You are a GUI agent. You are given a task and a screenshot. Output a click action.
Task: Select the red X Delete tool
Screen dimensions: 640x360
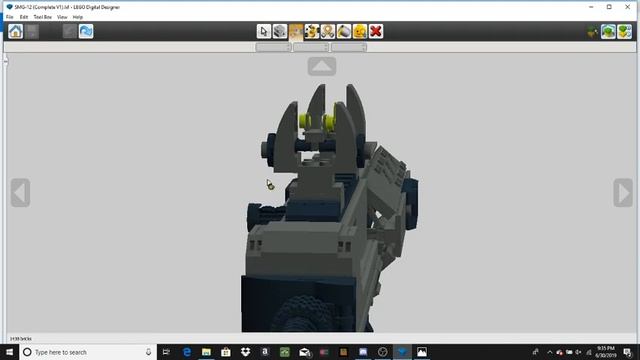coord(376,31)
